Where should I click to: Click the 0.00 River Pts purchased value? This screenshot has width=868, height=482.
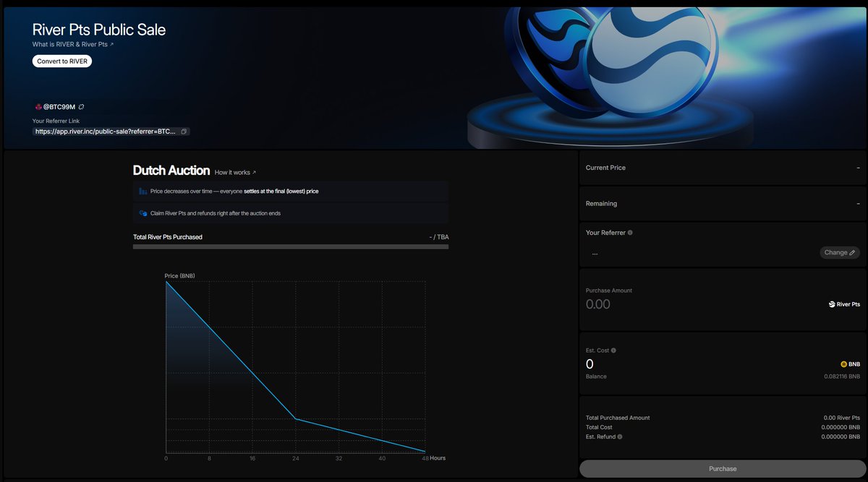coord(842,418)
